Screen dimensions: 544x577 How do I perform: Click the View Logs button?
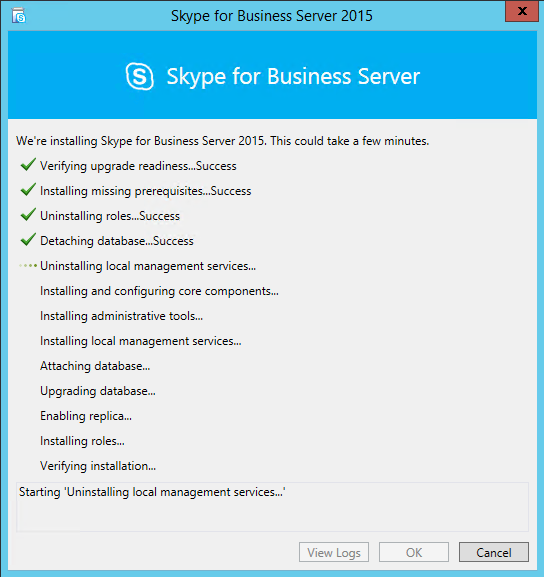pyautogui.click(x=334, y=552)
